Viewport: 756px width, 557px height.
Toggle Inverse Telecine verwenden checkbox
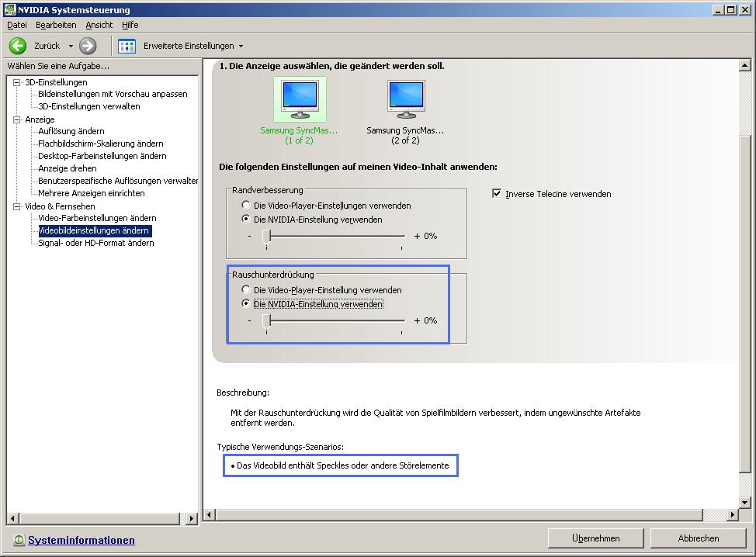pos(497,193)
